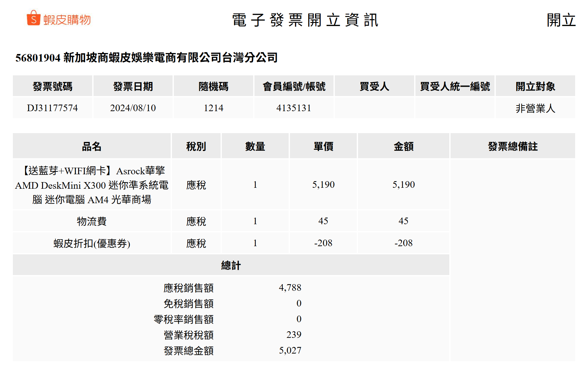Viewport: 588px width, 368px height.
Task: Select invoice total 5,027
Action: [290, 350]
